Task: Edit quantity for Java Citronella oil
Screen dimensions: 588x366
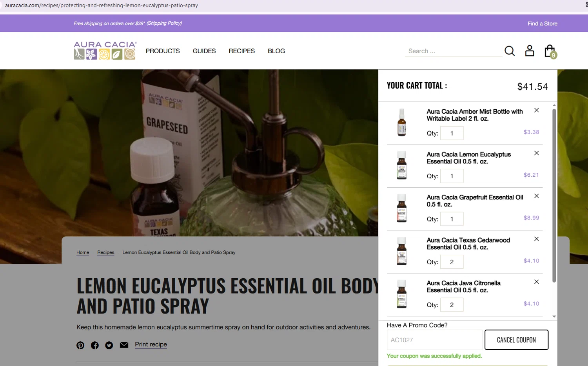Action: click(x=452, y=305)
